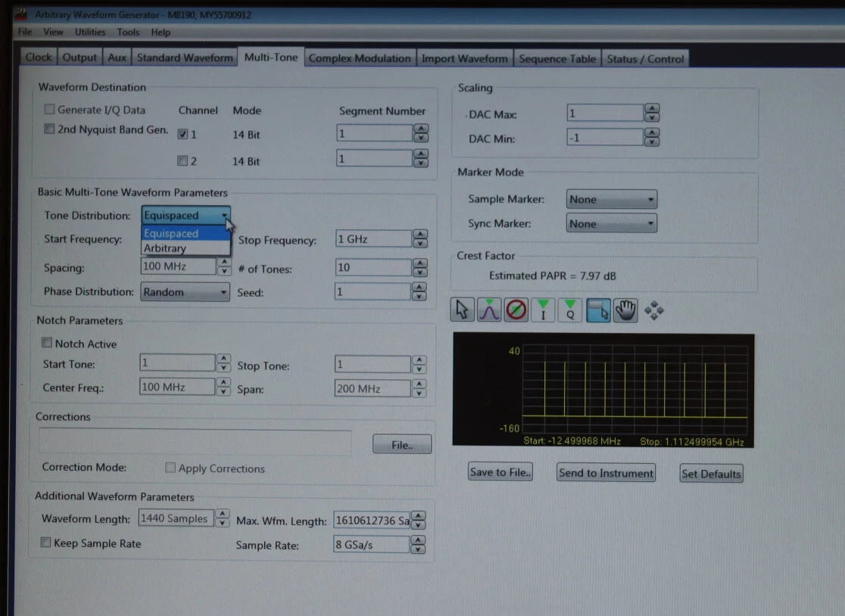Click the DAC Max spinner arrows
This screenshot has width=845, height=616.
pyautogui.click(x=651, y=113)
